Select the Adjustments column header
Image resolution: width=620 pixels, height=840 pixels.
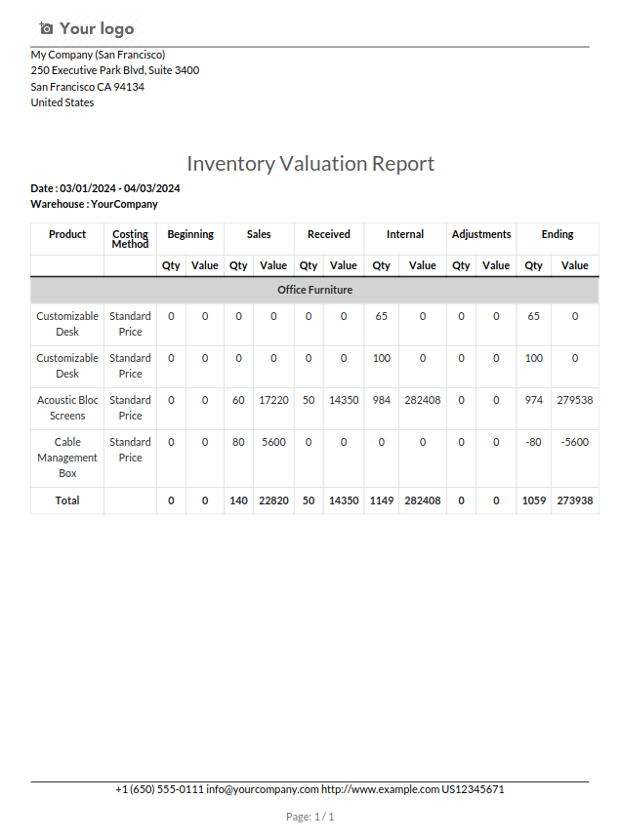click(x=481, y=234)
